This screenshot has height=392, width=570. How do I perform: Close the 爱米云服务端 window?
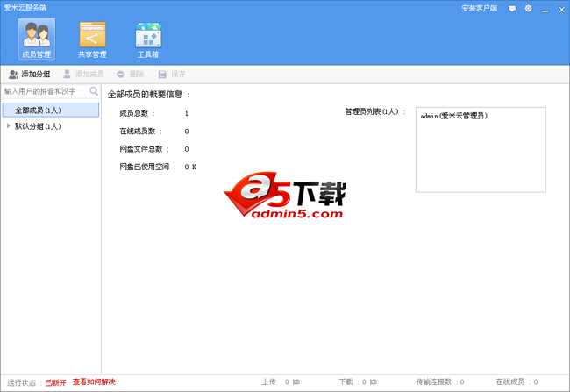pos(561,10)
